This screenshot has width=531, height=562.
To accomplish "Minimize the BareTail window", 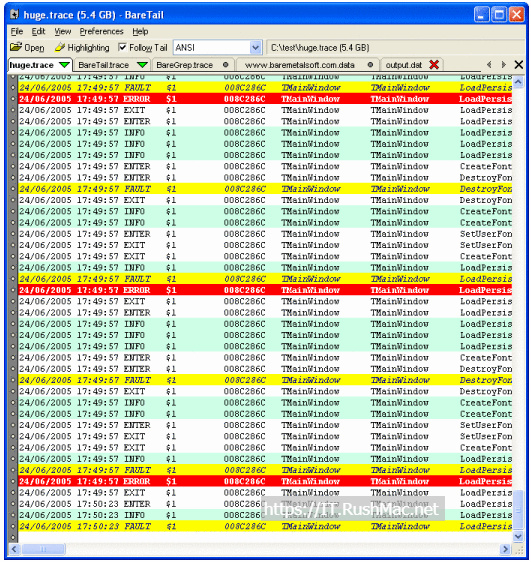I will 482,15.
